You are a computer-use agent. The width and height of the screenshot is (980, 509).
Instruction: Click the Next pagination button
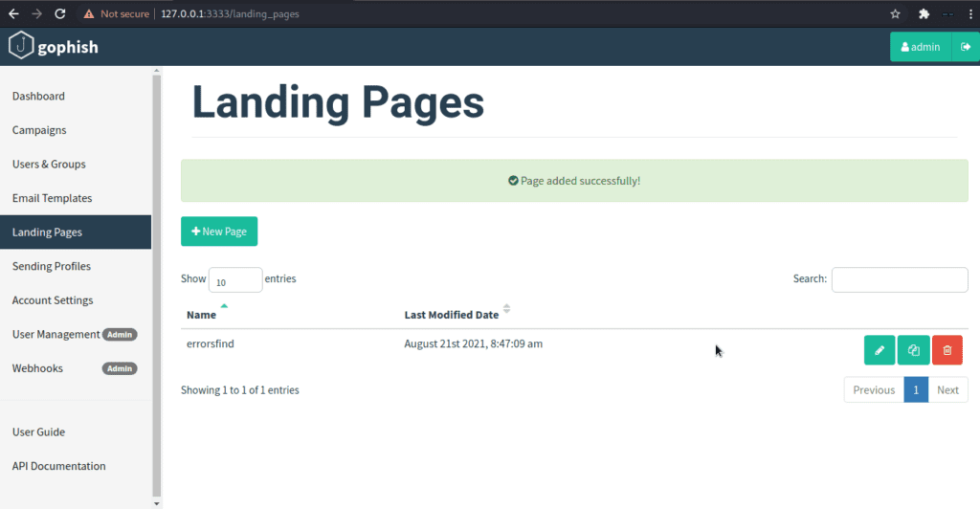947,389
